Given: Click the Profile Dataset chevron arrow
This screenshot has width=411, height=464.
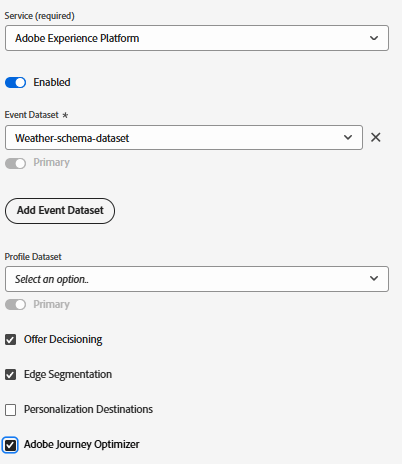Looking at the screenshot, I should click(374, 278).
